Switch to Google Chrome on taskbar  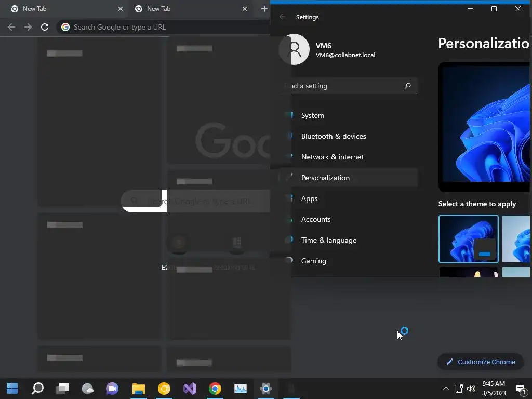point(215,389)
